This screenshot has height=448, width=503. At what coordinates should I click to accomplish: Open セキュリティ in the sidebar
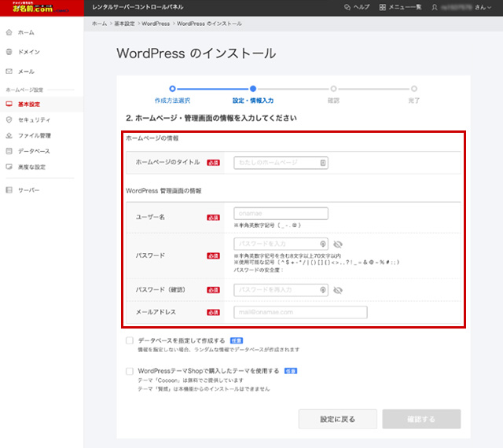click(34, 119)
